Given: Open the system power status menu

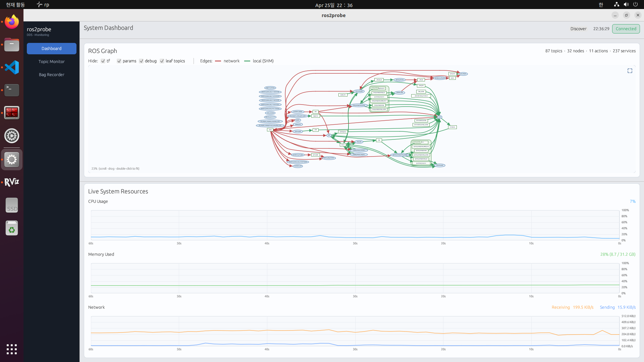Looking at the screenshot, I should point(636,4).
